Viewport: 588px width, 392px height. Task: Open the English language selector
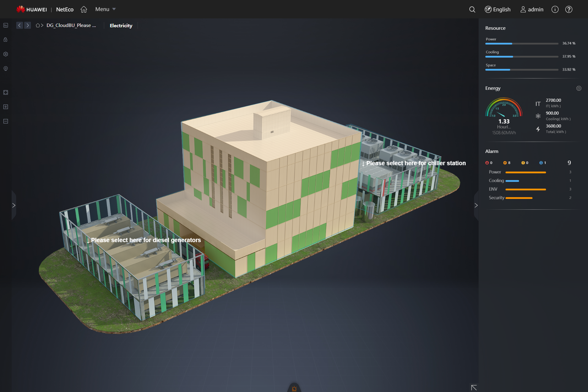(498, 10)
